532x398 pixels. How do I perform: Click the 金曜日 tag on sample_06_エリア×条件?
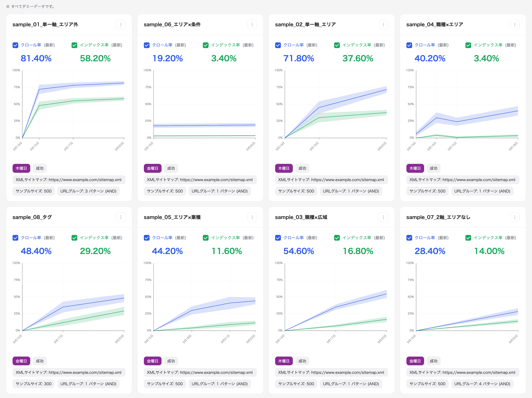pos(153,168)
